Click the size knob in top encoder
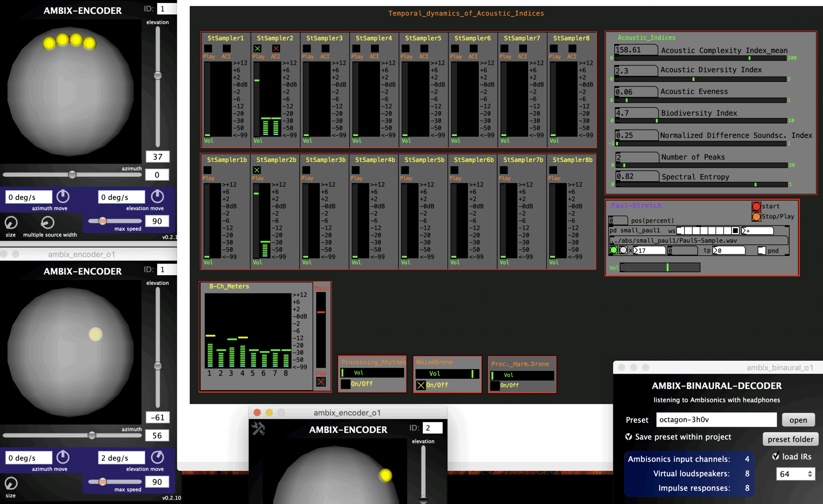The height and width of the screenshot is (504, 823). tap(11, 223)
